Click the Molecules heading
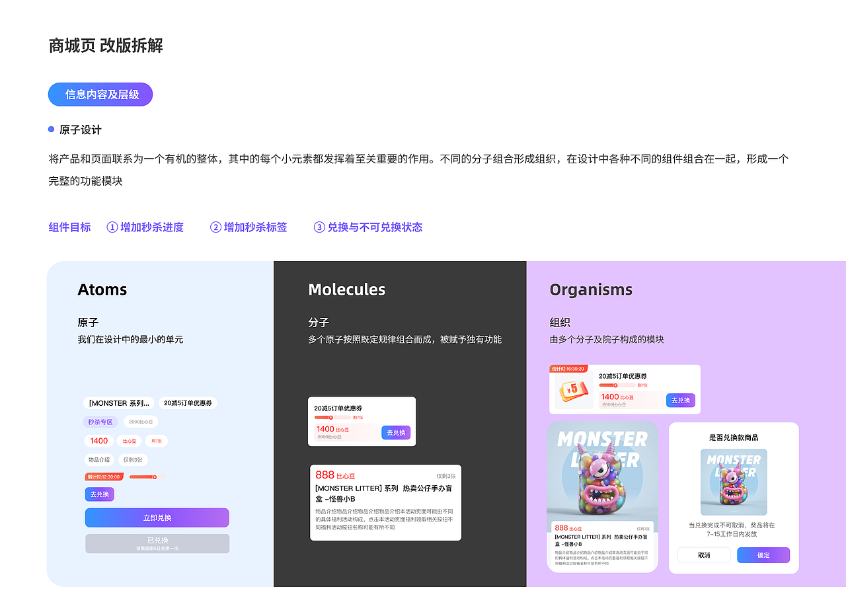Viewport: 846px width, 616px height. coord(347,289)
